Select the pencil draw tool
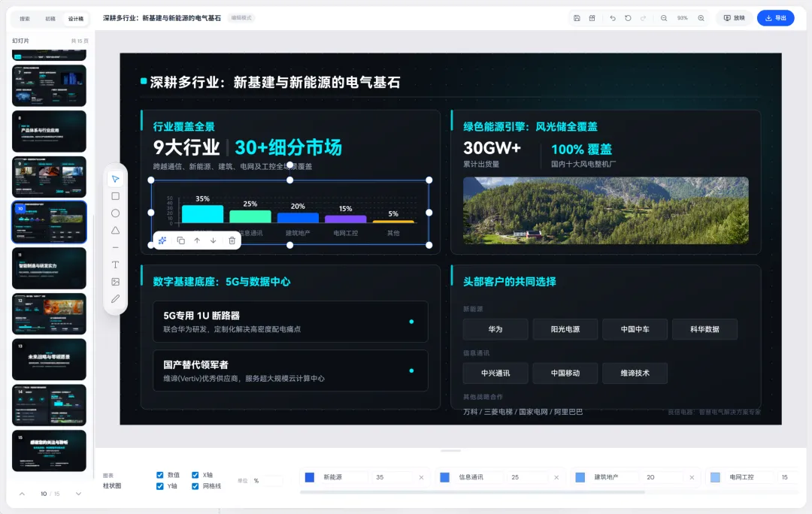Viewport: 812px width, 514px height. coord(116,298)
